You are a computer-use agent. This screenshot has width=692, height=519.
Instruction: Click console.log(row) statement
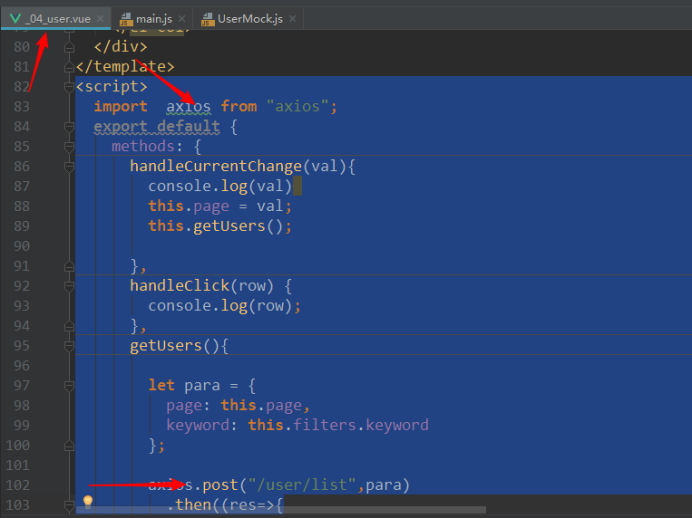[x=224, y=306]
